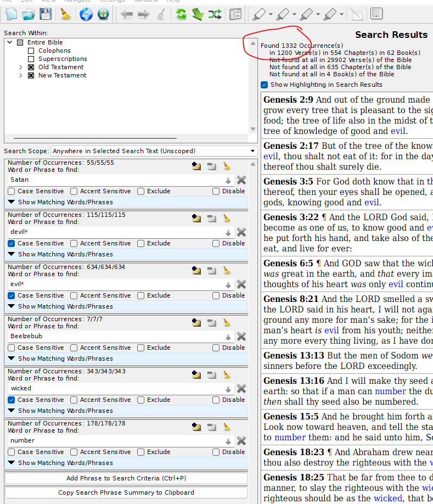Screen dimensions: 433x504
Task: Clear the wicked phrase using broom icon
Action: point(227,375)
